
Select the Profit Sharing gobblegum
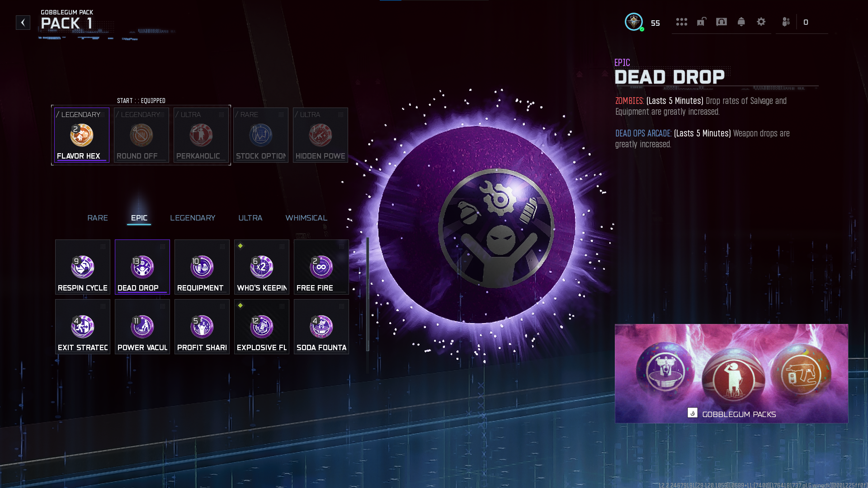tap(202, 327)
